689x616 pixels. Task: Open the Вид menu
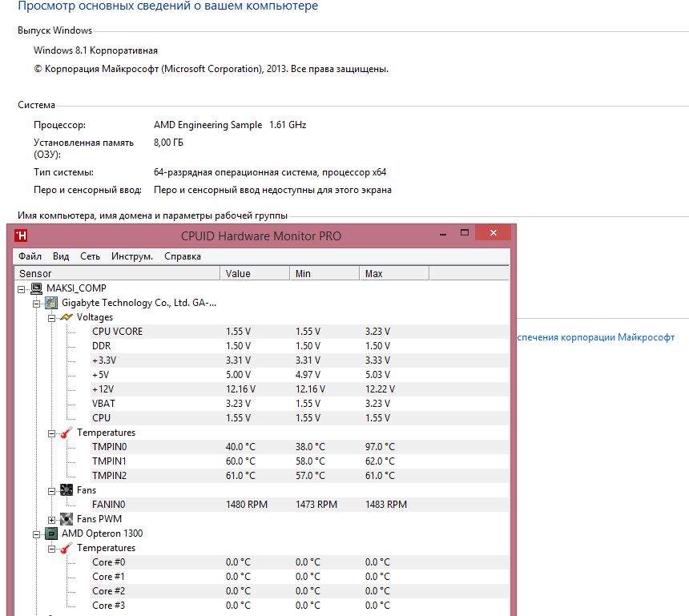tap(61, 256)
